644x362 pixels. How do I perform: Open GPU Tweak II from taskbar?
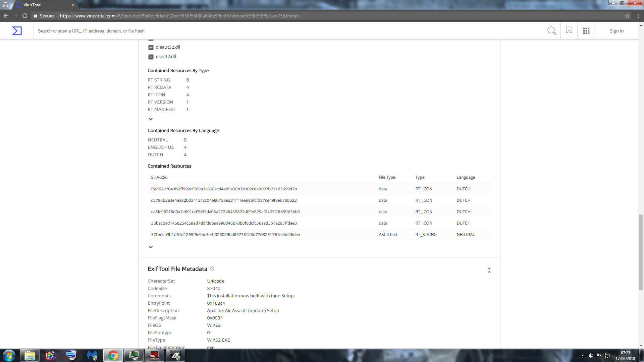[154, 356]
